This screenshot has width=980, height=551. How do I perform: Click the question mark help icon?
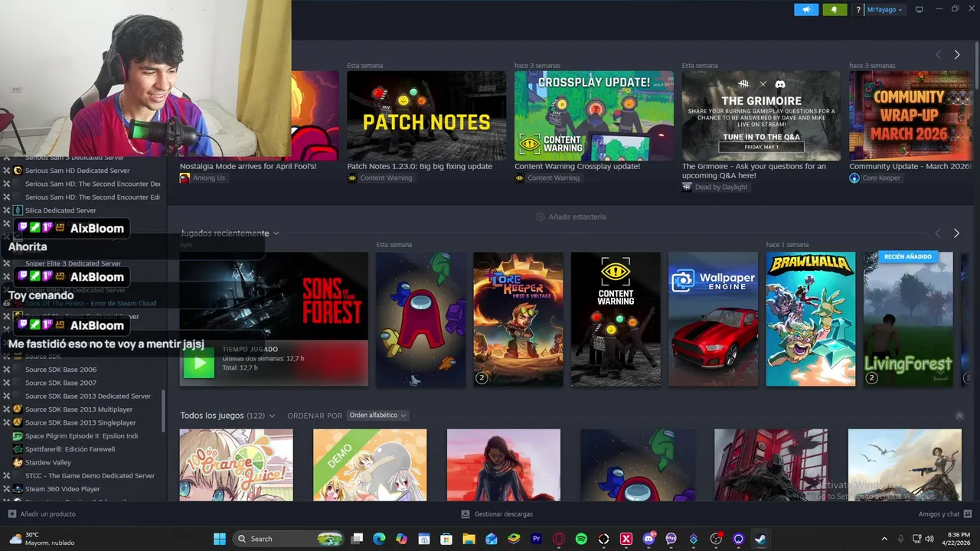pyautogui.click(x=859, y=10)
